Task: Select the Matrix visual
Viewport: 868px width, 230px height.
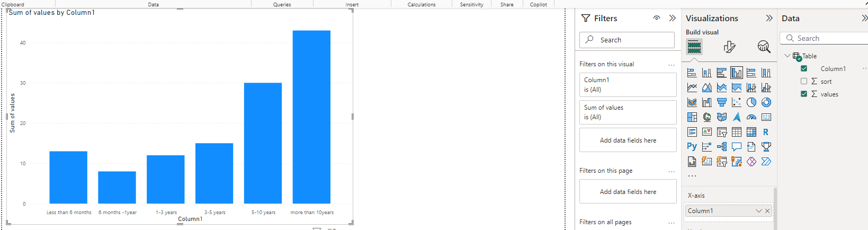Action: 751,132
